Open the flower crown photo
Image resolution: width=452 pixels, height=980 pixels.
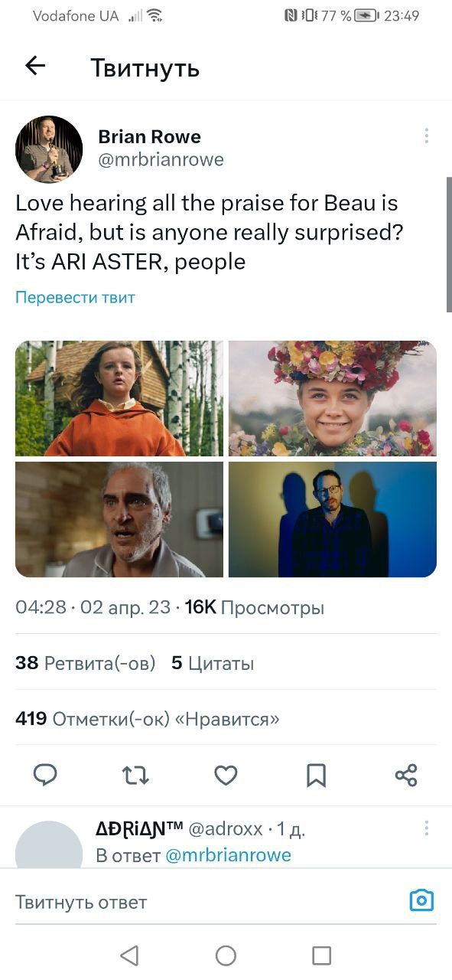tap(333, 398)
